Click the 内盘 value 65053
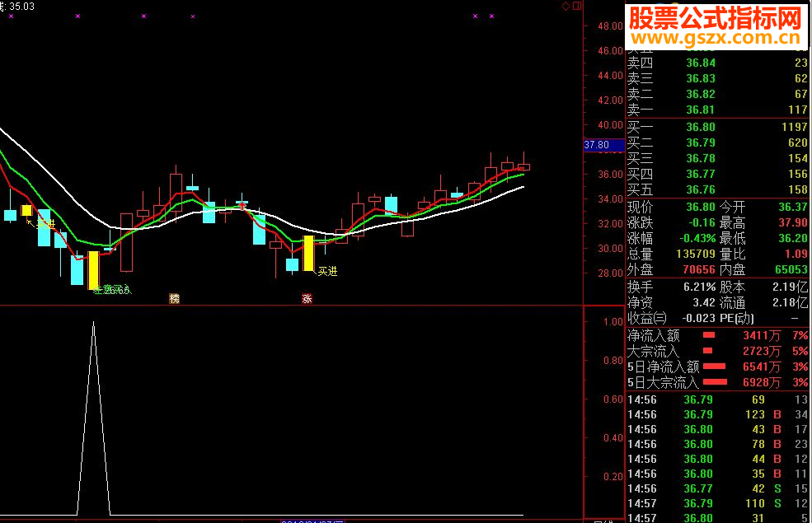This screenshot has width=812, height=523. click(x=791, y=269)
